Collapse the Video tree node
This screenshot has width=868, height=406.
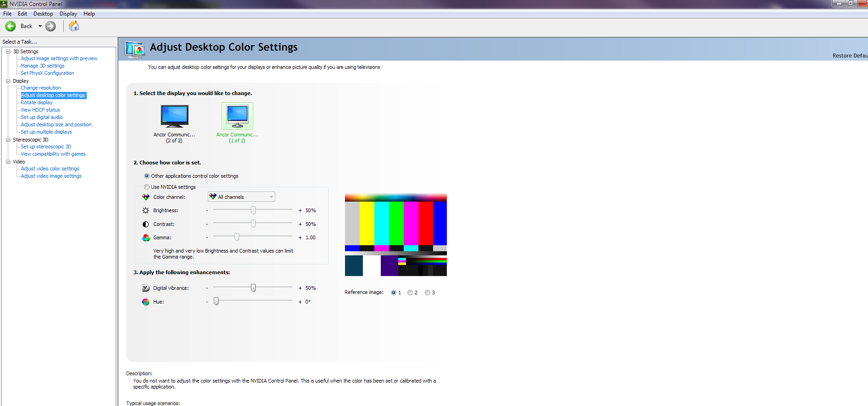[x=8, y=162]
